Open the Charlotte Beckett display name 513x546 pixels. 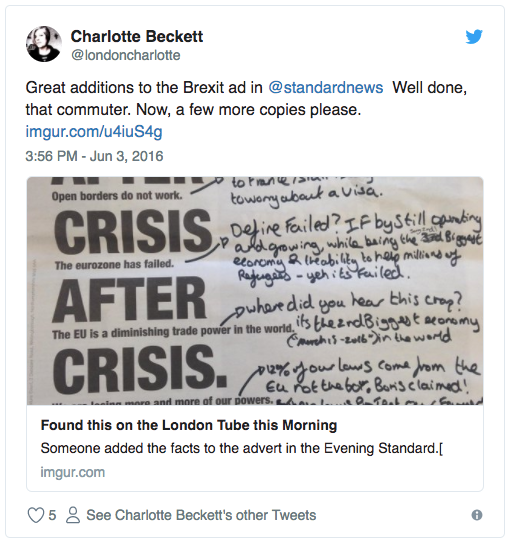pyautogui.click(x=137, y=37)
